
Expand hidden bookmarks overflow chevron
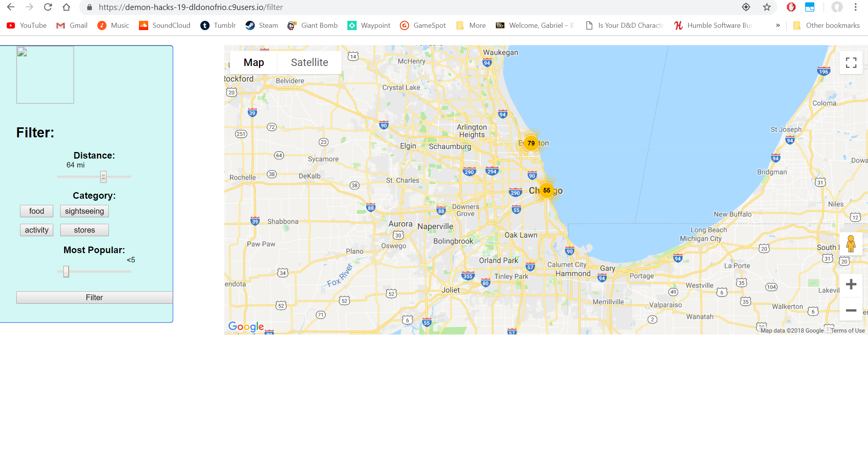tap(778, 25)
